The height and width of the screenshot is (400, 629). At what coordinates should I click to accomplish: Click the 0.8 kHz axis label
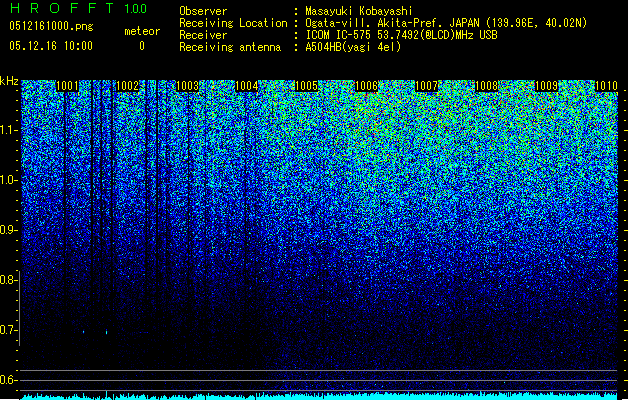click(x=8, y=280)
